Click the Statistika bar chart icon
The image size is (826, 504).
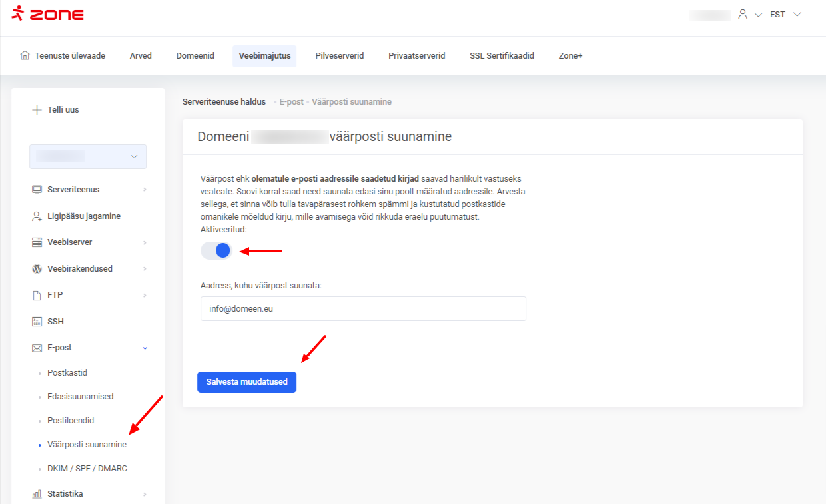click(x=37, y=494)
